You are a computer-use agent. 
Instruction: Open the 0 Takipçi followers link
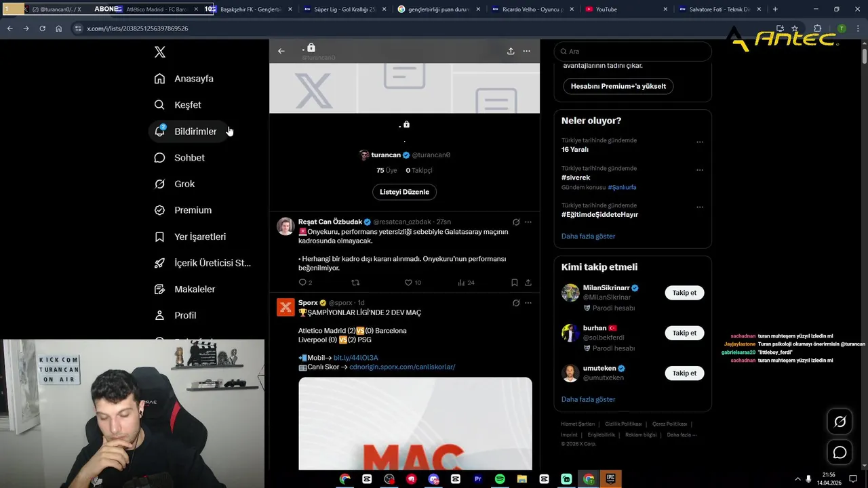[419, 171]
